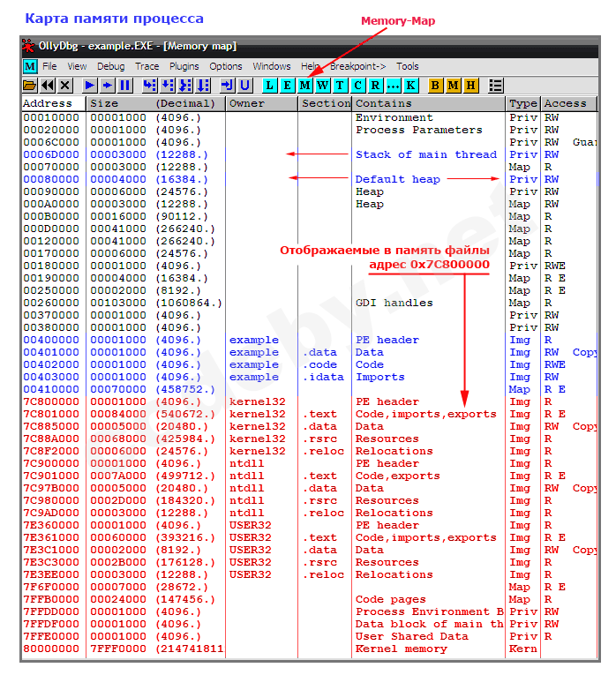The height and width of the screenshot is (675, 616).
Task: Open Call stack with K button
Action: point(410,86)
